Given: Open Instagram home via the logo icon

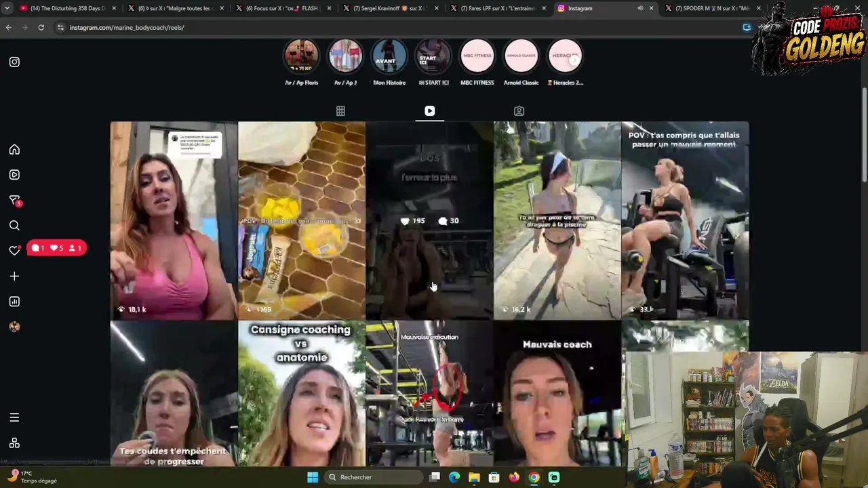Looking at the screenshot, I should (14, 62).
